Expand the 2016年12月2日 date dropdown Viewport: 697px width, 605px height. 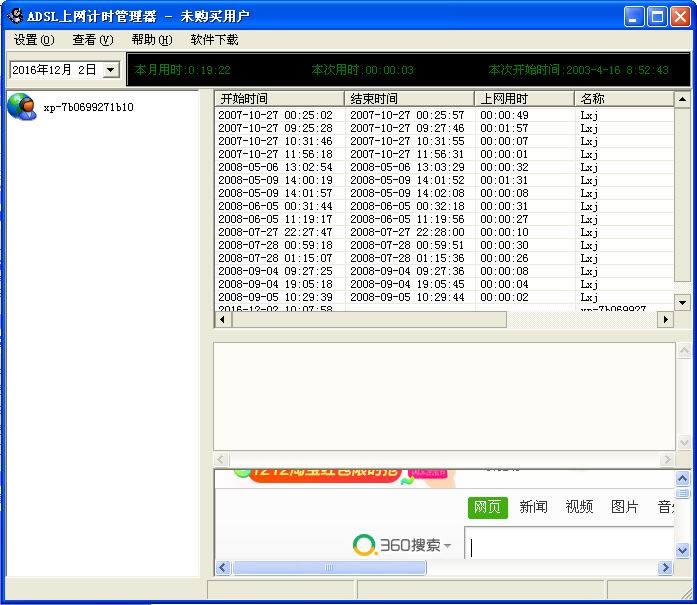click(111, 70)
